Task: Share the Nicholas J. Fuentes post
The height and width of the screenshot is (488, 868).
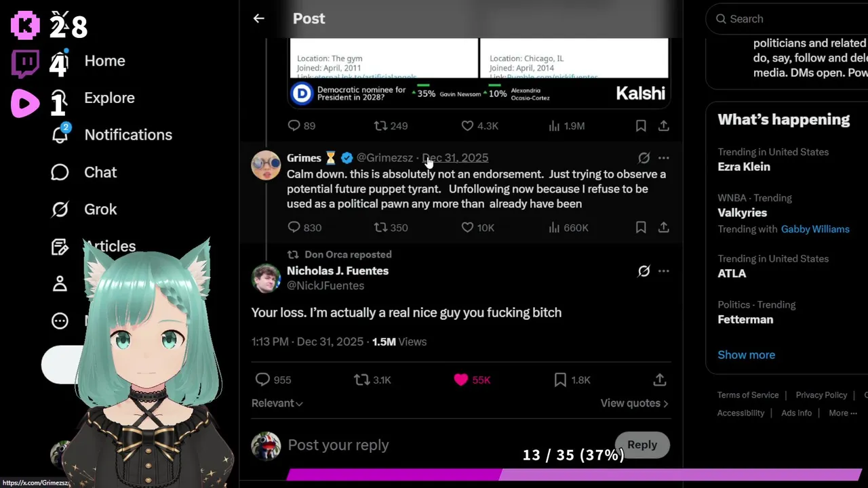Action: 659,380
